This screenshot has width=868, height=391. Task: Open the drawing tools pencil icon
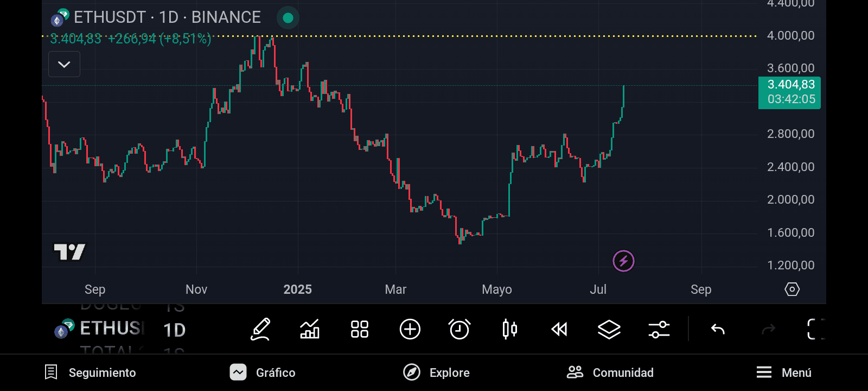pos(260,329)
